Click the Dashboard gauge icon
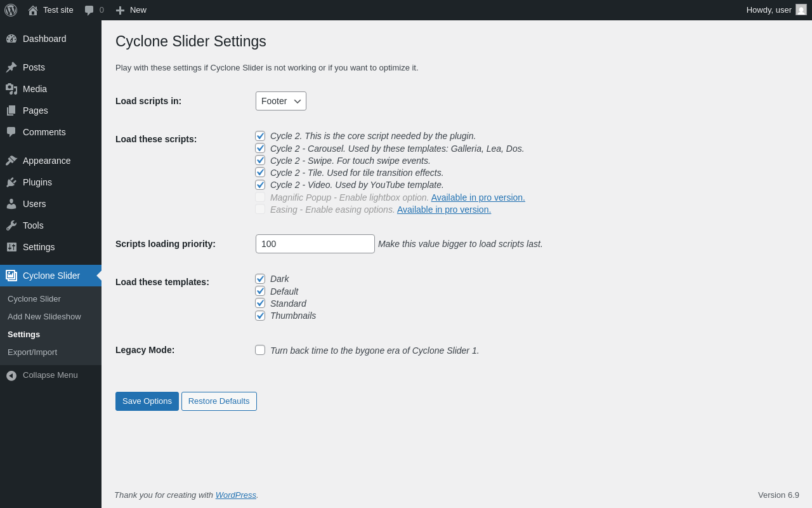This screenshot has width=812, height=508. coord(11,39)
